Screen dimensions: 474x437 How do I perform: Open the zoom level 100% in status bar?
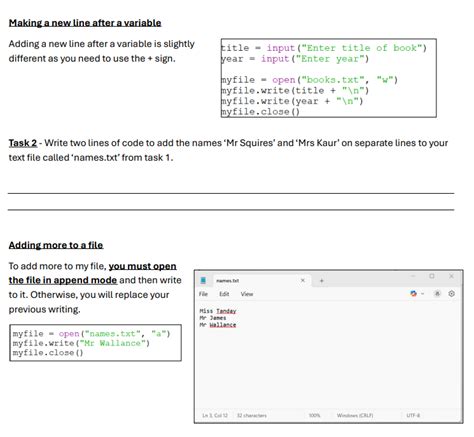(x=314, y=415)
